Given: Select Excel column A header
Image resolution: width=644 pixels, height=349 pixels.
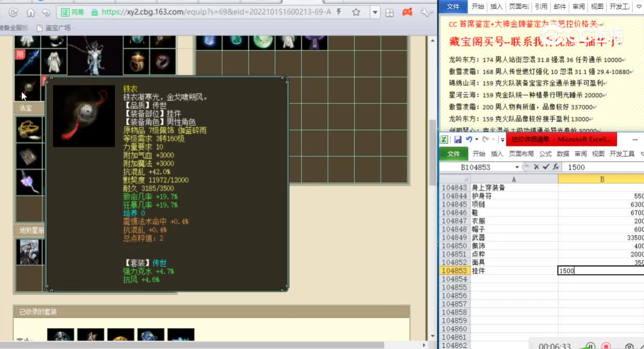Looking at the screenshot, I should point(514,179).
